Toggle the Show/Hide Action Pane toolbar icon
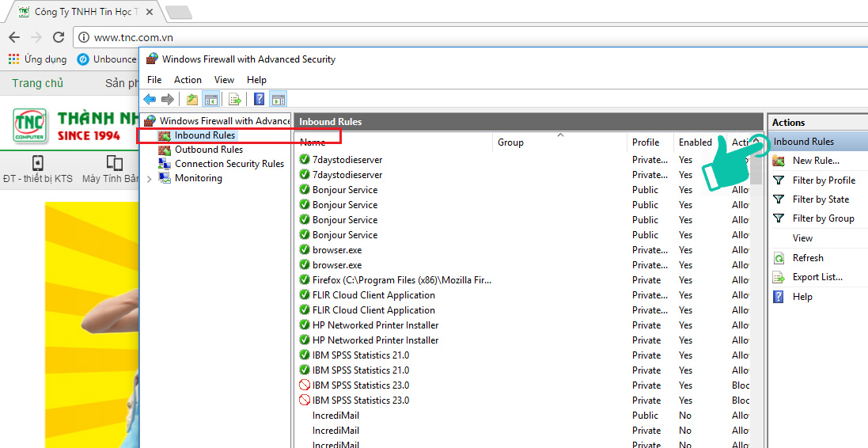The width and height of the screenshot is (868, 448). click(x=279, y=100)
